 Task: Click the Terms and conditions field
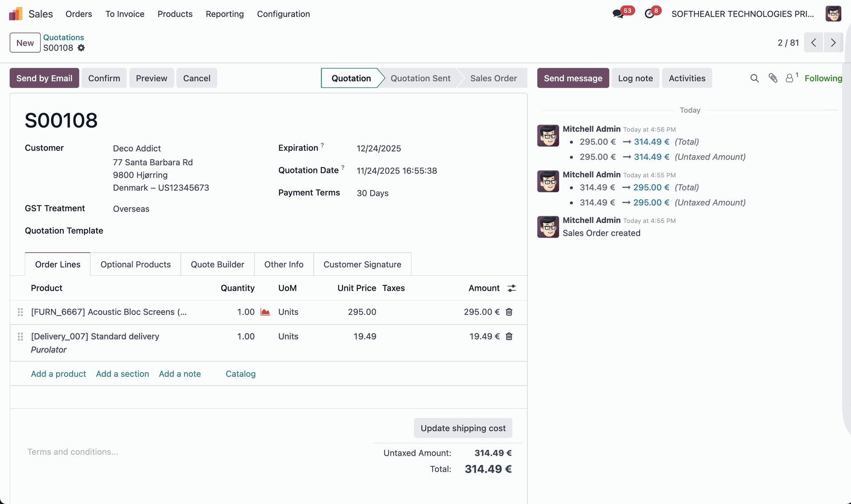[73, 452]
